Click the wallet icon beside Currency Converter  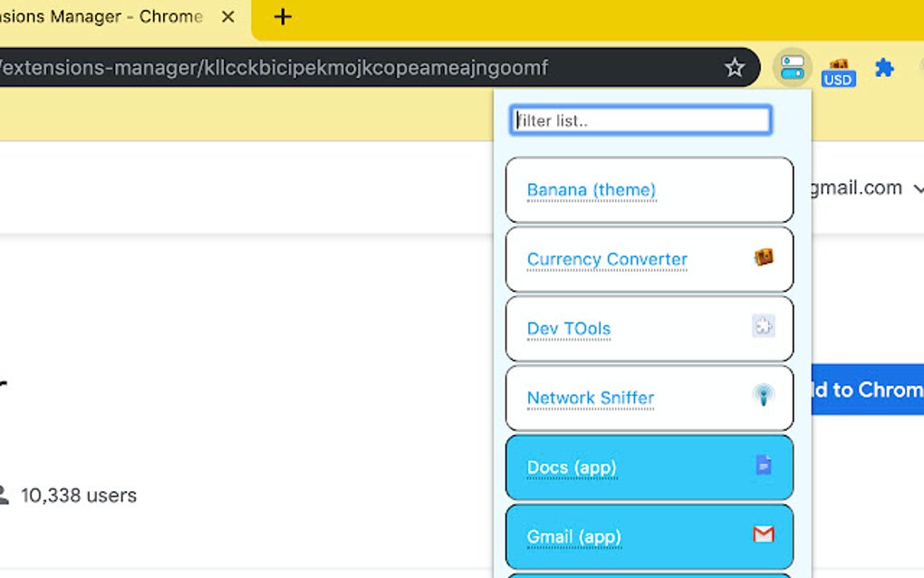pos(765,255)
